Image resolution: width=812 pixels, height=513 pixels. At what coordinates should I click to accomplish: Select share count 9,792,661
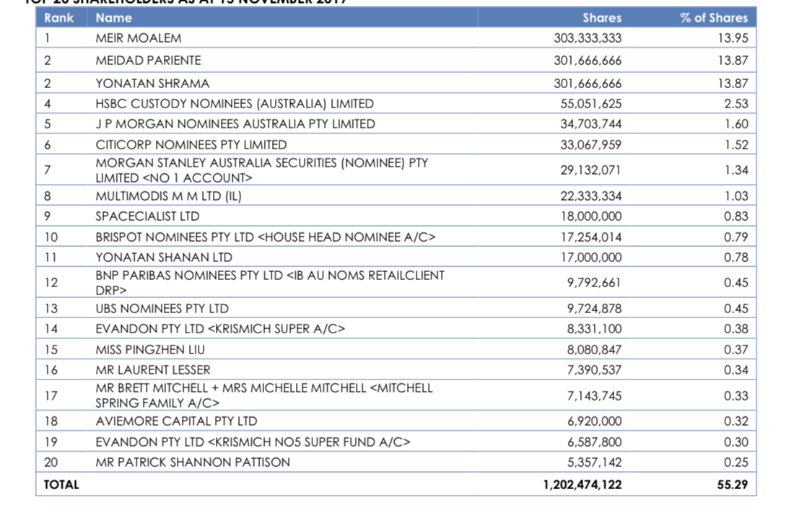pos(594,283)
